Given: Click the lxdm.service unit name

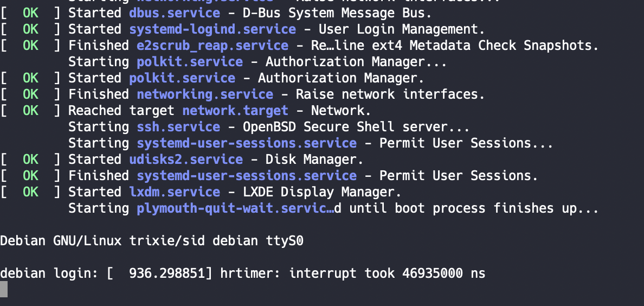Looking at the screenshot, I should [x=175, y=192].
